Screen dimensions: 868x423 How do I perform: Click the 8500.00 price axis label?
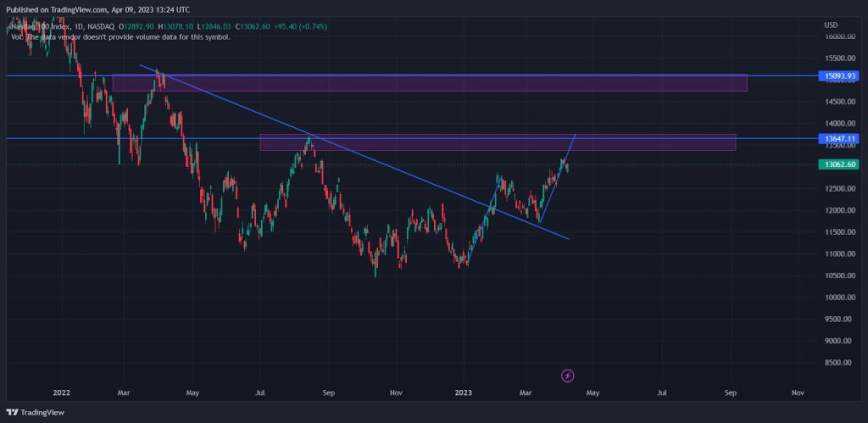click(x=839, y=363)
